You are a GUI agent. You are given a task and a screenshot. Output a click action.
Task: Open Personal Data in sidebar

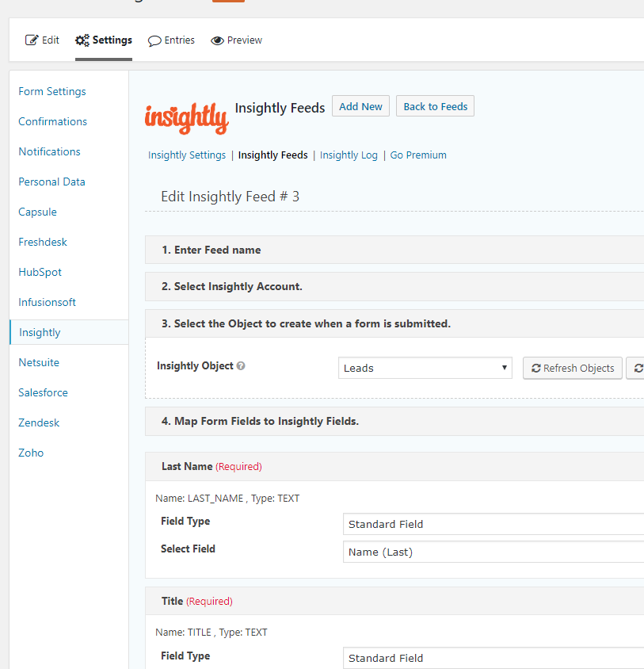(x=51, y=182)
